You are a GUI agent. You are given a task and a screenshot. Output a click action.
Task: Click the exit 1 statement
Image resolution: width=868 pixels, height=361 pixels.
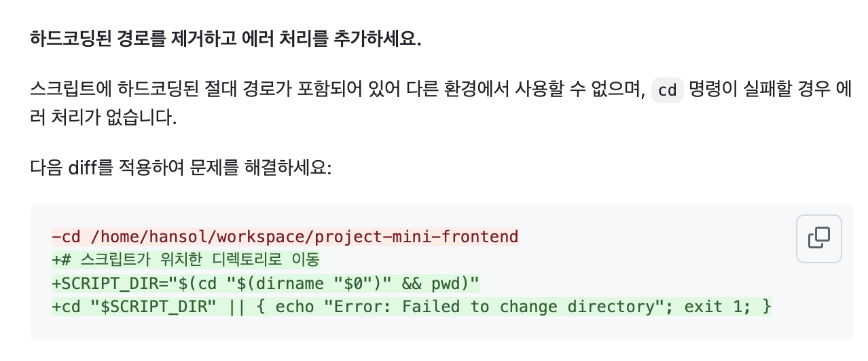coord(713,307)
